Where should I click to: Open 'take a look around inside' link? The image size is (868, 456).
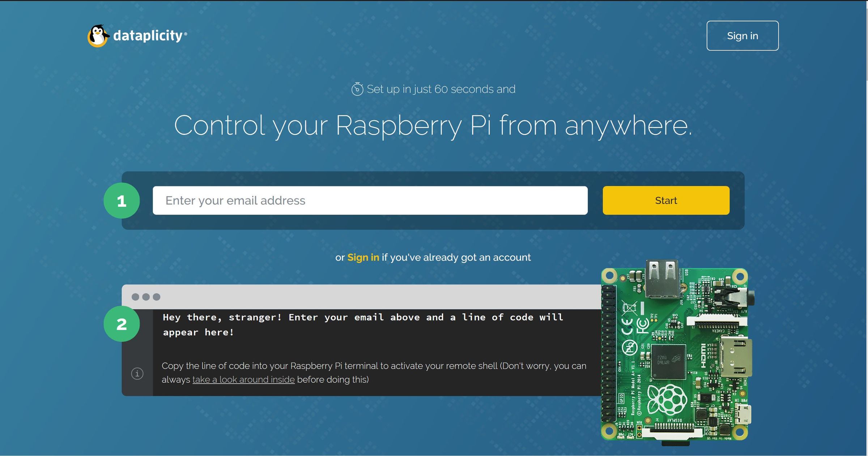243,380
